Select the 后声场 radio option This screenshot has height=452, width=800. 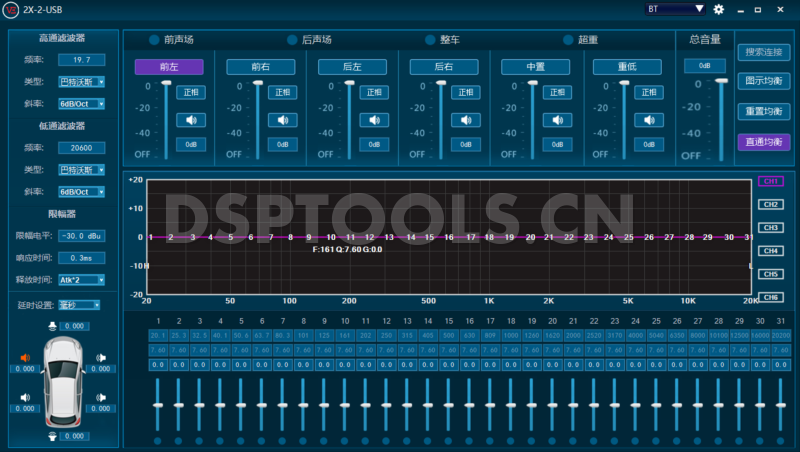[x=292, y=40]
